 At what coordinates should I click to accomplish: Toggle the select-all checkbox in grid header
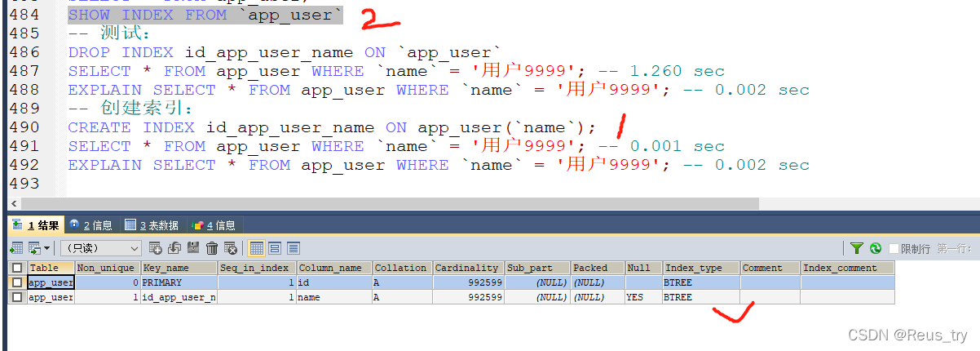coord(17,268)
